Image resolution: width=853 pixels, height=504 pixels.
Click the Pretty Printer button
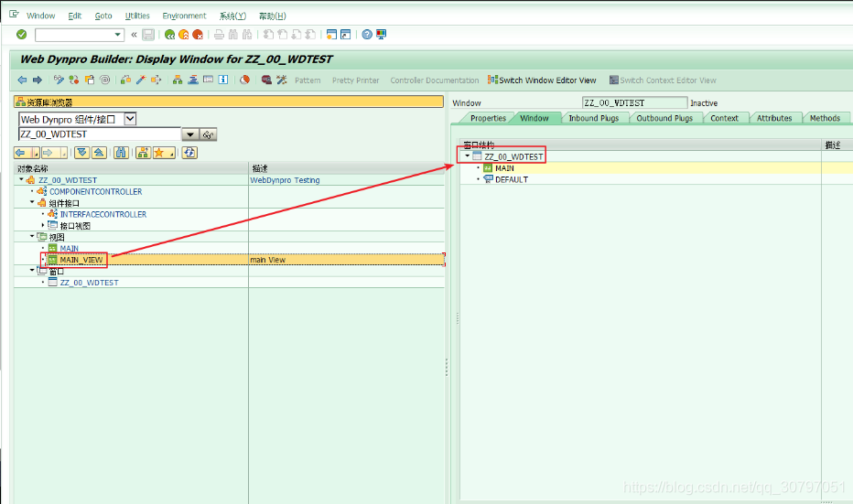[x=355, y=80]
